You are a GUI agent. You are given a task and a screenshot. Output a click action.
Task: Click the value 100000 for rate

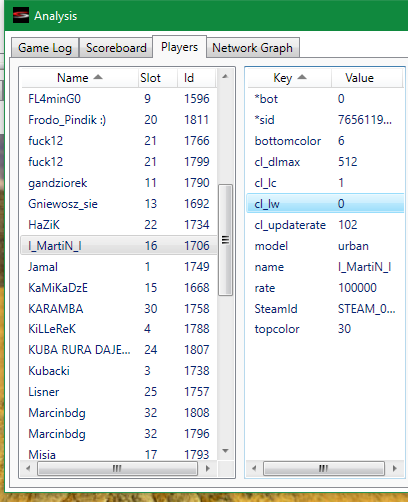pyautogui.click(x=357, y=288)
